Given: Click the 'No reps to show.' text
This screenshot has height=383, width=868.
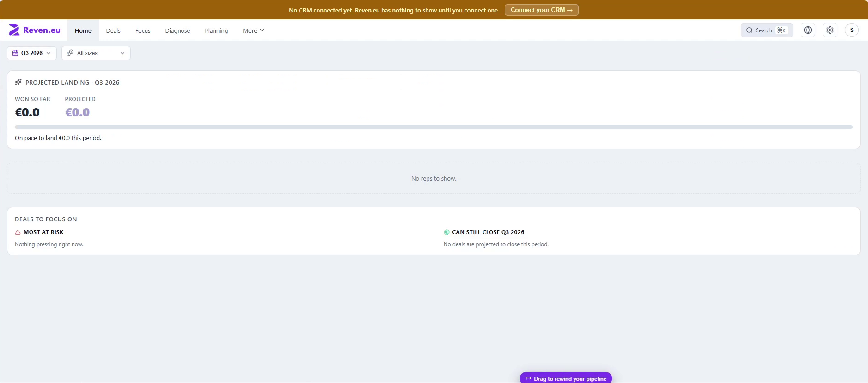Looking at the screenshot, I should pos(434,178).
